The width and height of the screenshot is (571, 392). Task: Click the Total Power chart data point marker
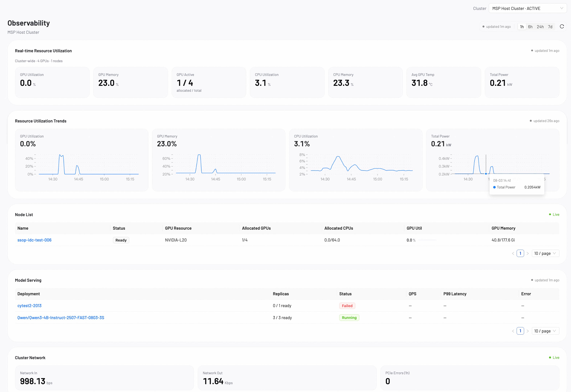(x=486, y=174)
